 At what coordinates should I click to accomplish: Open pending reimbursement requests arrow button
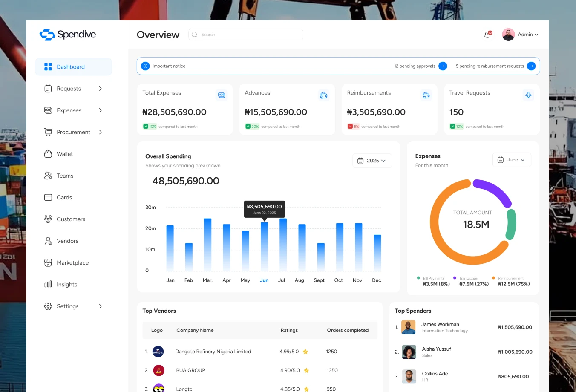pyautogui.click(x=531, y=66)
